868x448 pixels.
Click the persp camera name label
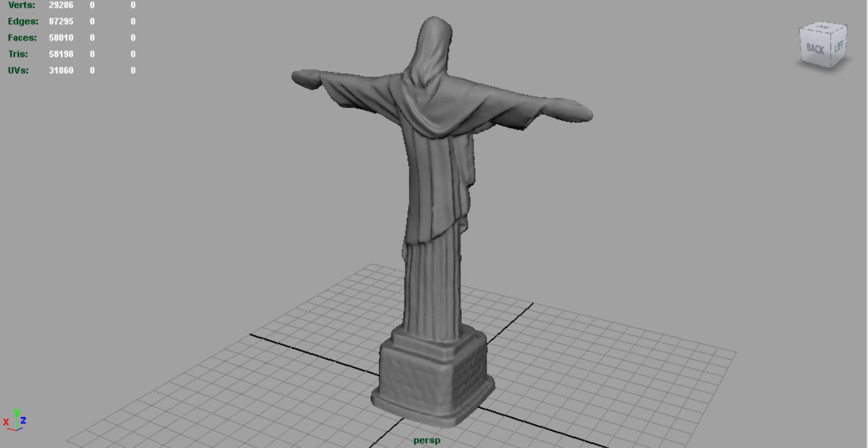[x=427, y=440]
